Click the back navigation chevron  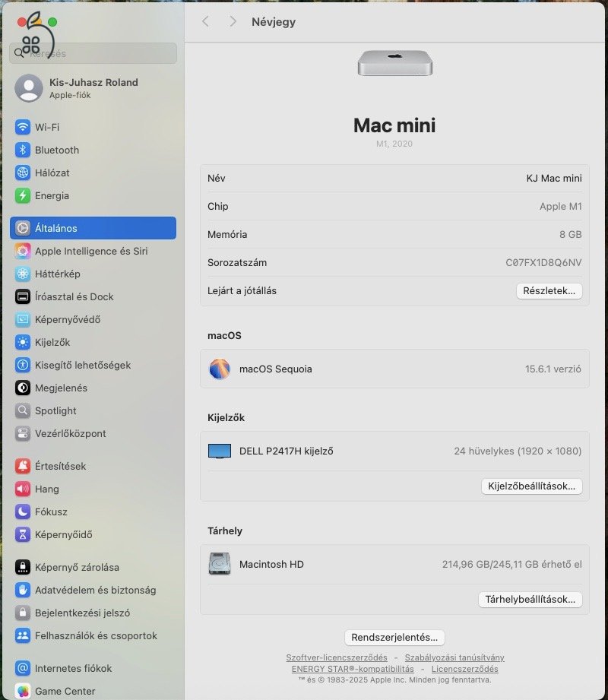coord(204,22)
